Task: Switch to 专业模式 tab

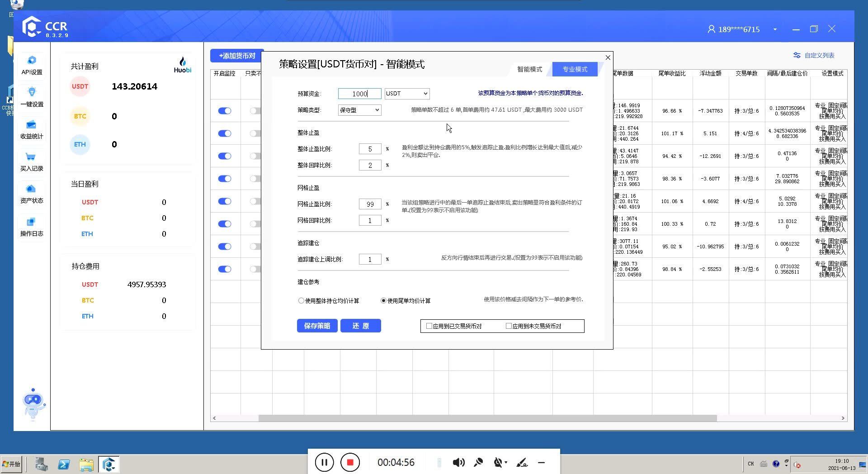Action: (575, 69)
